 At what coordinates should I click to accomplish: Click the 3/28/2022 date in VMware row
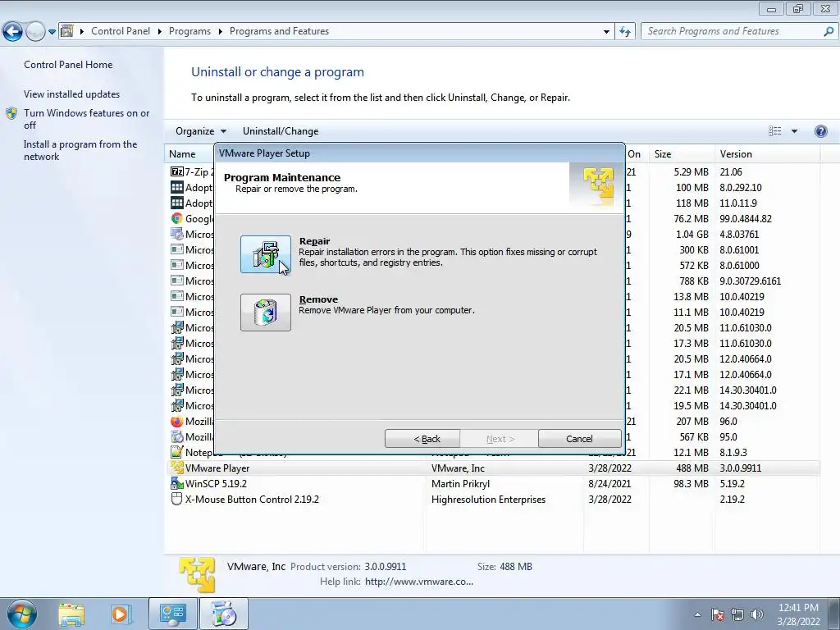pos(609,468)
